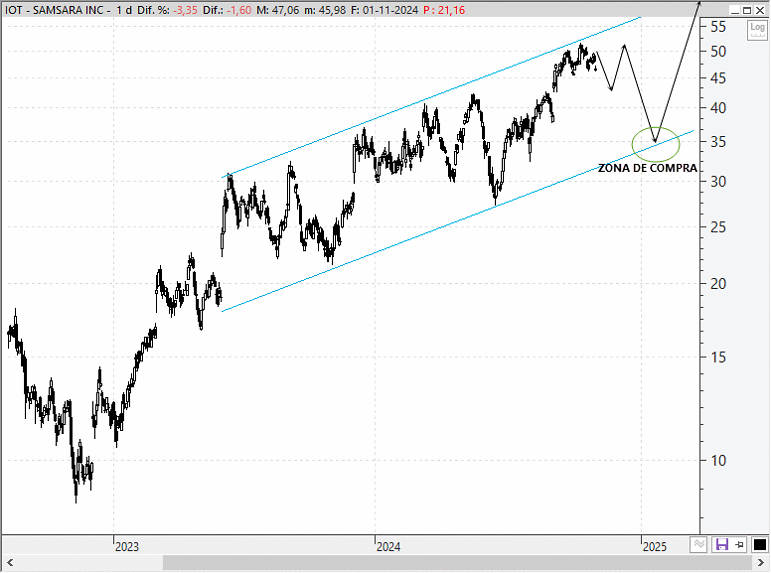Click the pin icon beside save
This screenshot has height=573, width=771.
point(740,544)
